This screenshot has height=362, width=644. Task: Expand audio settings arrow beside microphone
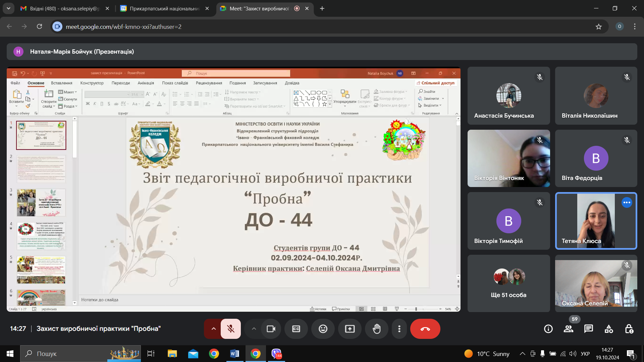tap(213, 329)
